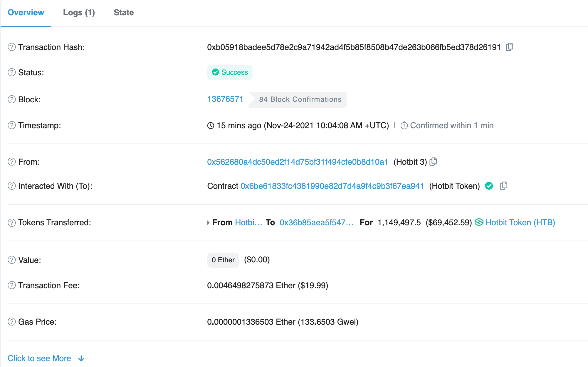Click the stopwatch icon by Confirmed within
The image size is (588, 367).
(404, 126)
